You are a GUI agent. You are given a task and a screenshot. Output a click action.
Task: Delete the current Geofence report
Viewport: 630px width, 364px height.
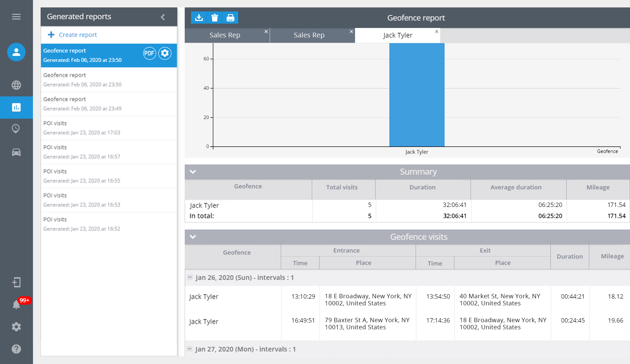(x=215, y=18)
